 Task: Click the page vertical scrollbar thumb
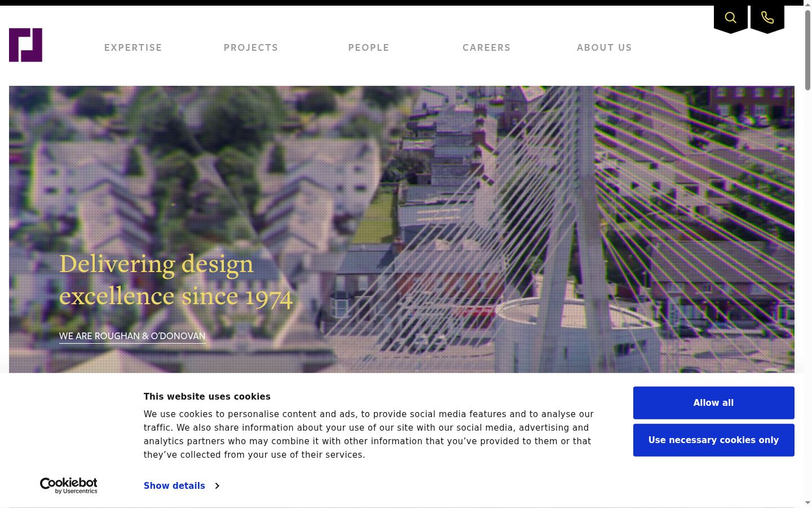click(x=807, y=50)
